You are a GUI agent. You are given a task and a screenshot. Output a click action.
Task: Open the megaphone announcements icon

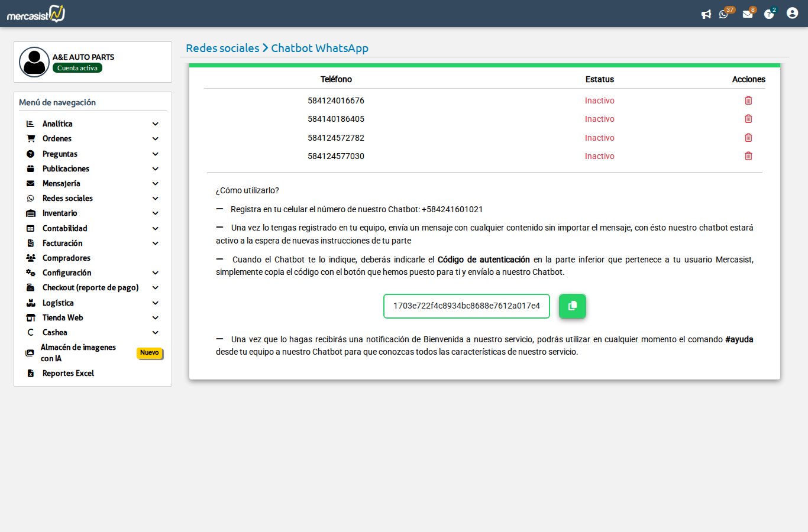(706, 14)
